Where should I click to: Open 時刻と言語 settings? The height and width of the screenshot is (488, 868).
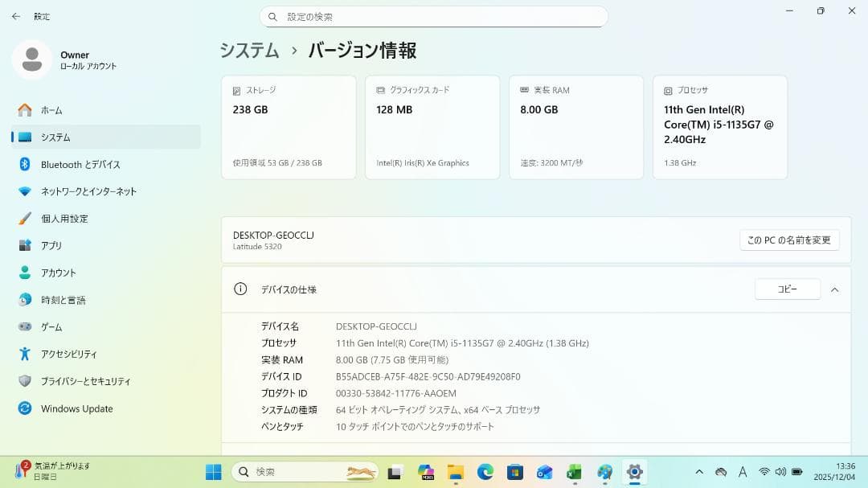pos(64,299)
